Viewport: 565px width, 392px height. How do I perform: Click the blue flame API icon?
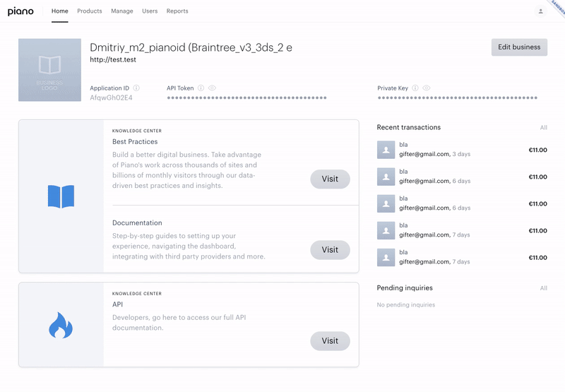click(x=61, y=325)
